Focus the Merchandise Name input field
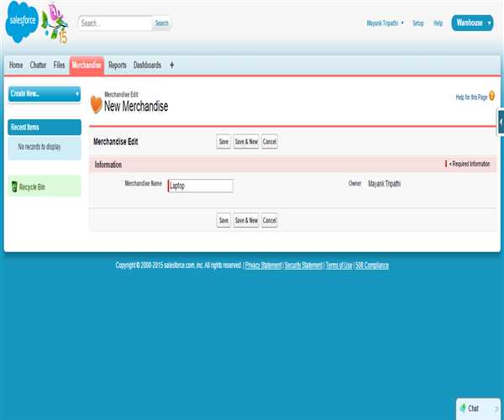The width and height of the screenshot is (504, 420). pos(201,186)
